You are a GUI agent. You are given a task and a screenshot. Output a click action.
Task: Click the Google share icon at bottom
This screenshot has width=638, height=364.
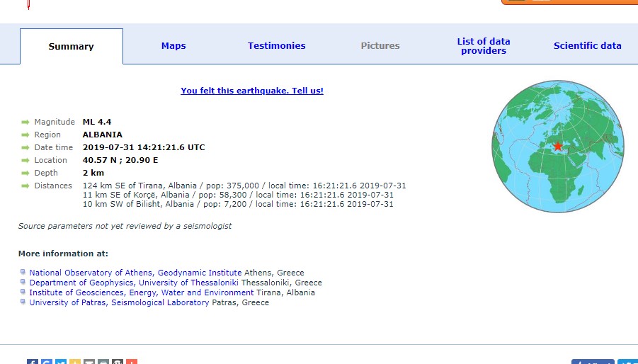point(46,362)
